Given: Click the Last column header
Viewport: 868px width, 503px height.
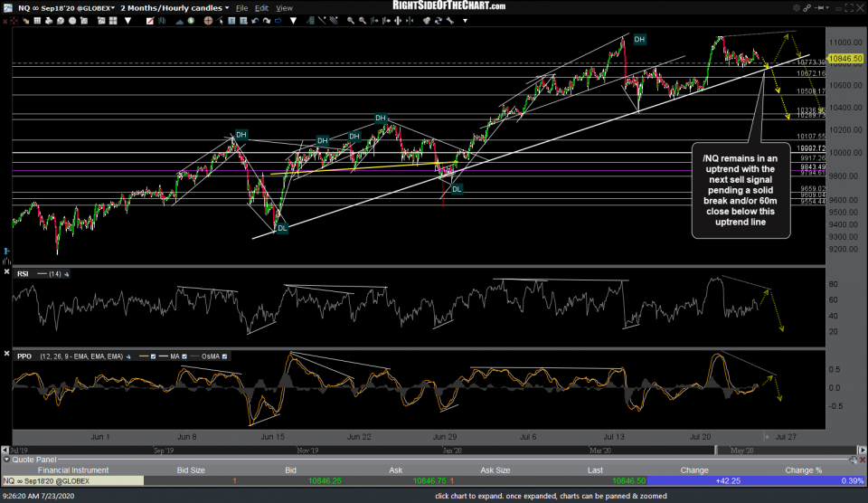Looking at the screenshot, I should click(x=595, y=470).
